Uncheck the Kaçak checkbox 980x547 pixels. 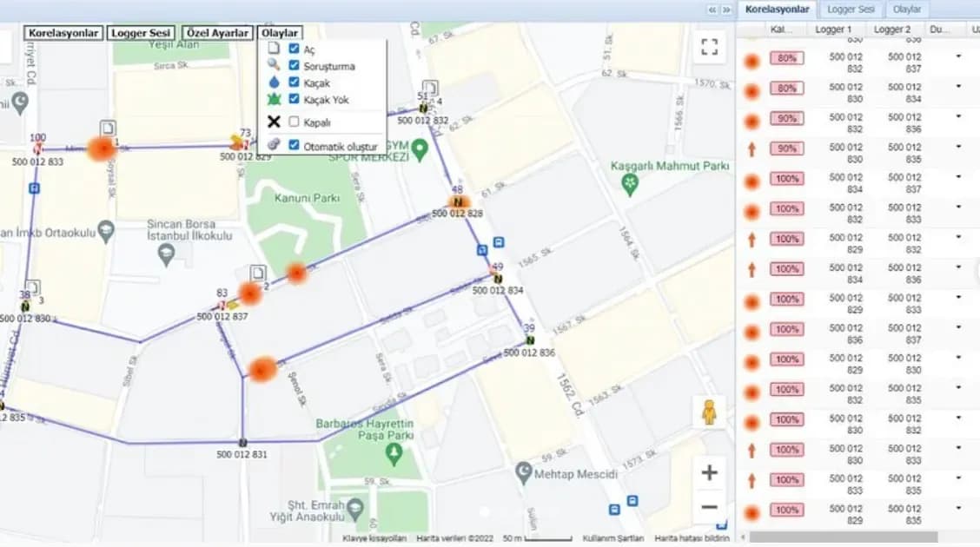pos(294,82)
